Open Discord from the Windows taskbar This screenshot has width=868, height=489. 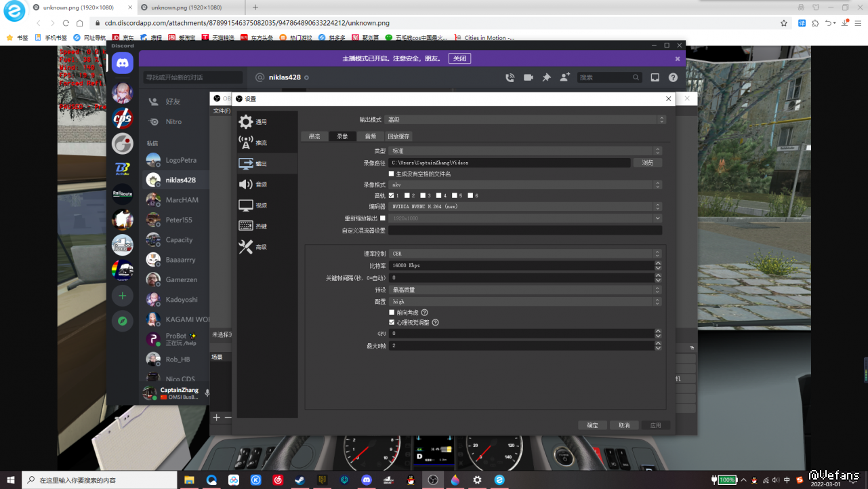tap(367, 480)
